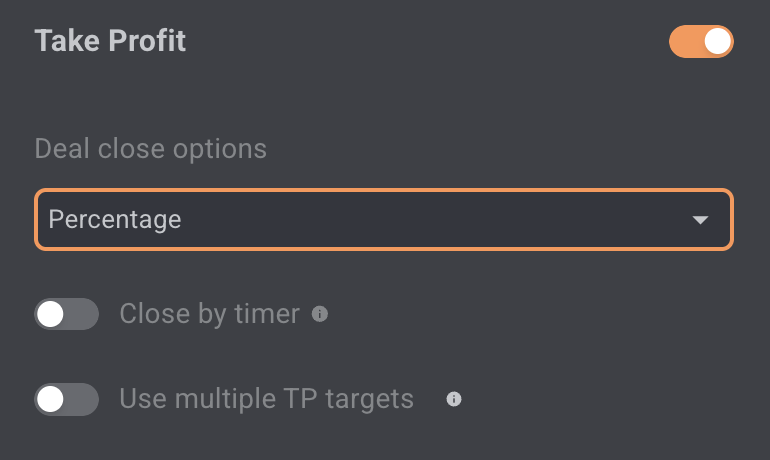Click the Use multiple TP targets label text
This screenshot has height=460, width=770.
click(267, 399)
